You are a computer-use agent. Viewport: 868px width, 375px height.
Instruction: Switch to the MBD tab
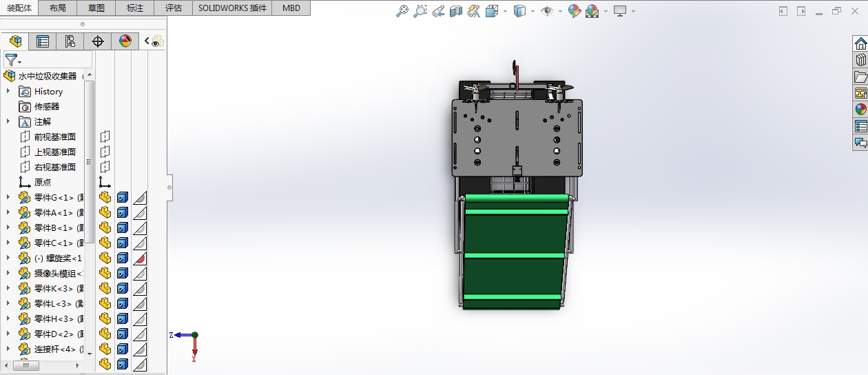tap(291, 8)
